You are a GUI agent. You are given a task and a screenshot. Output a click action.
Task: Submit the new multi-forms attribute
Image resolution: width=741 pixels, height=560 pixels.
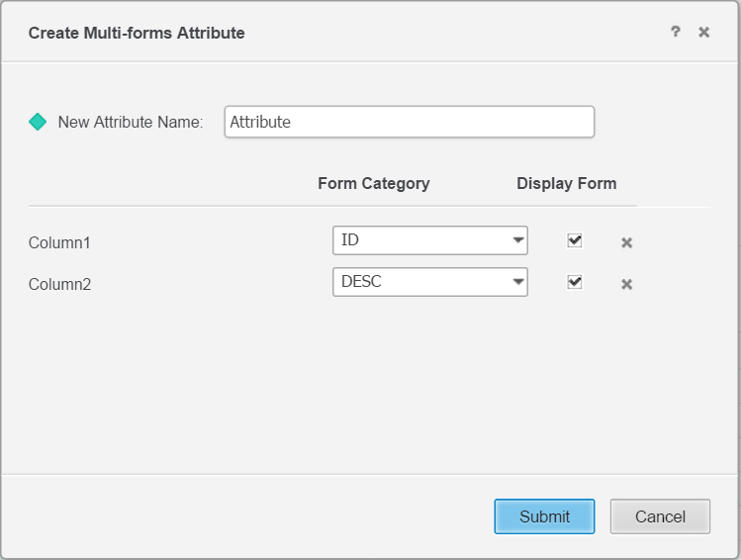pyautogui.click(x=544, y=516)
